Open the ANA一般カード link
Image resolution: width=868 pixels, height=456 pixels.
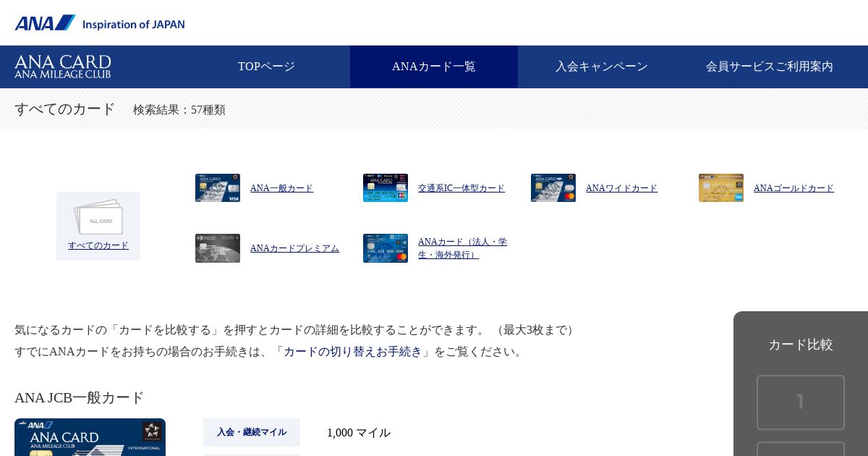281,188
